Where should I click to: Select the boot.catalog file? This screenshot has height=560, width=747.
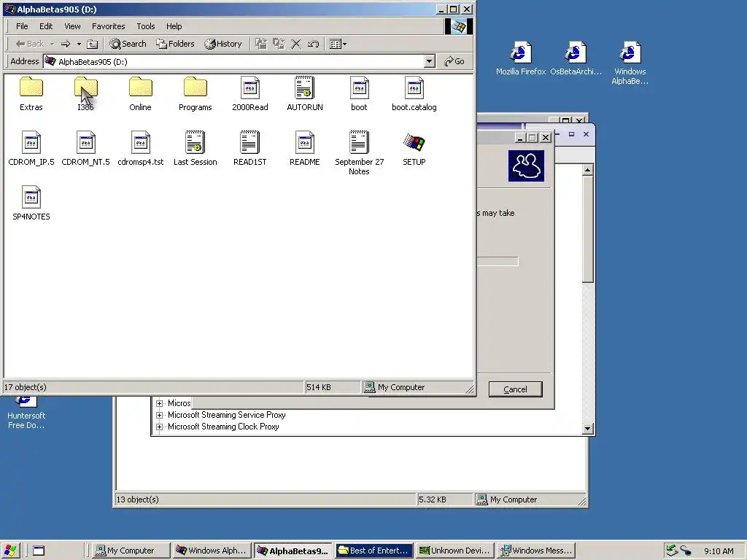(414, 93)
